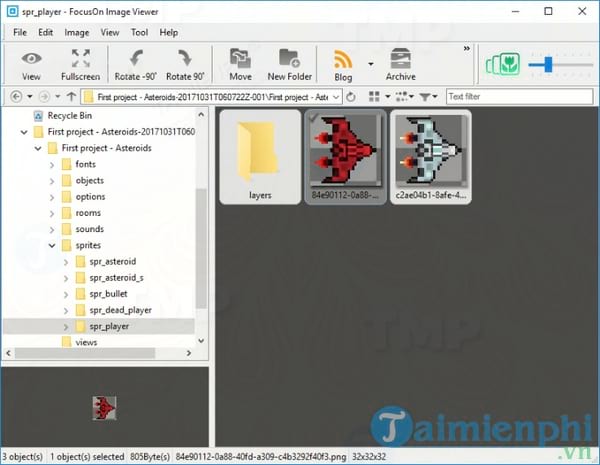Click the filter funnel icon
The width and height of the screenshot is (600, 465).
point(425,97)
